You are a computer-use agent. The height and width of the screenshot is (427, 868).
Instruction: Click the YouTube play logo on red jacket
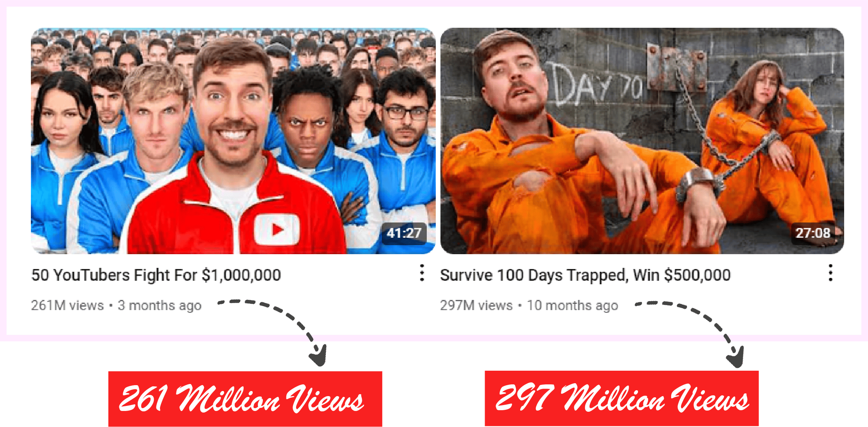tap(277, 229)
